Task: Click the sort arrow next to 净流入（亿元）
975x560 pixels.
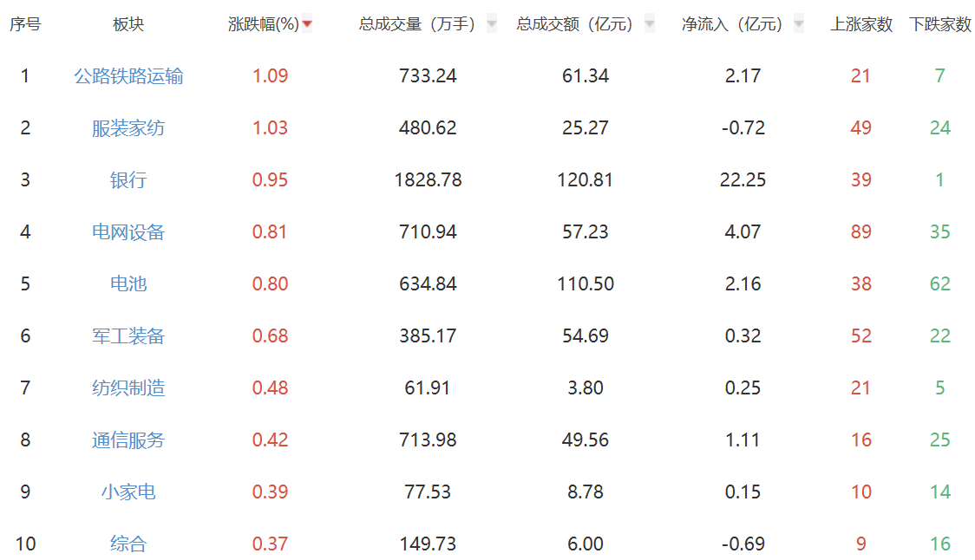Action: [x=799, y=24]
